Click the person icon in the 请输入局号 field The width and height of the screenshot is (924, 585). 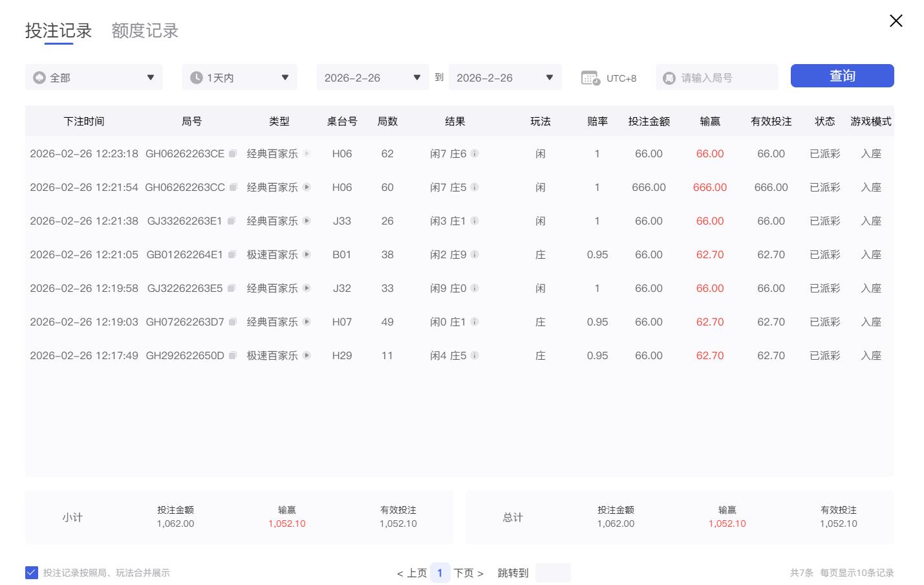click(x=669, y=77)
